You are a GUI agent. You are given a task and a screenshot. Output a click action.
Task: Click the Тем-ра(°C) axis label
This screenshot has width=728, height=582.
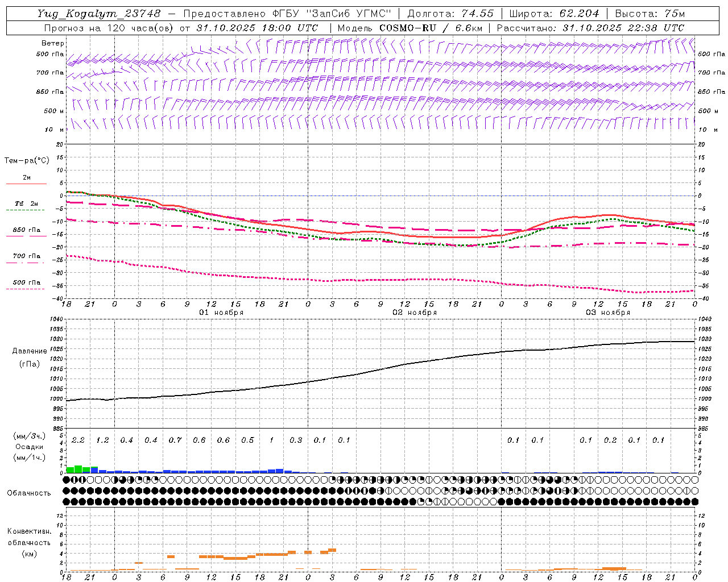pos(27,161)
